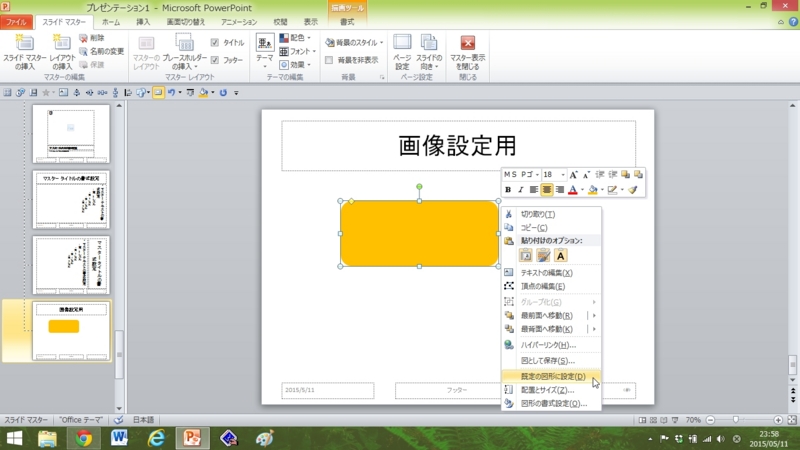Click shape fill paint bucket color
The image size is (800, 450).
click(592, 190)
